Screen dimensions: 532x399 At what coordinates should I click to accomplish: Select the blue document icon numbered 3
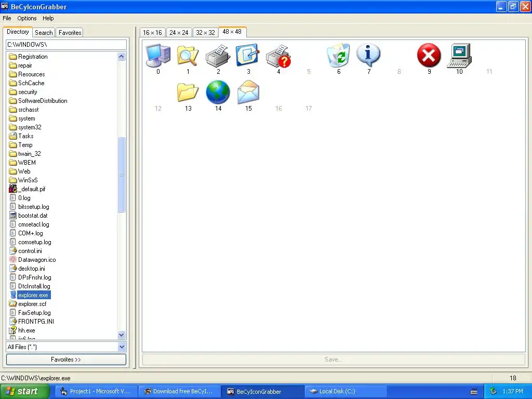pyautogui.click(x=248, y=54)
